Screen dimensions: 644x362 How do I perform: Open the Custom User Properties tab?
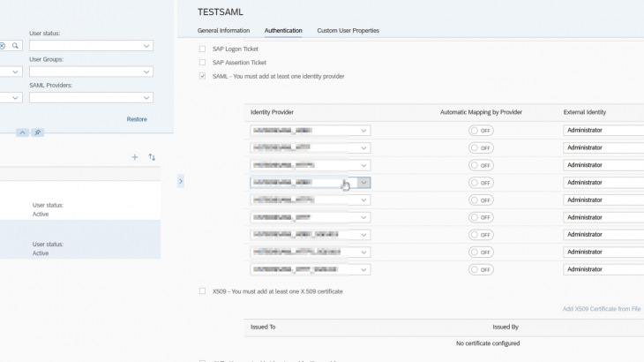[x=348, y=31]
